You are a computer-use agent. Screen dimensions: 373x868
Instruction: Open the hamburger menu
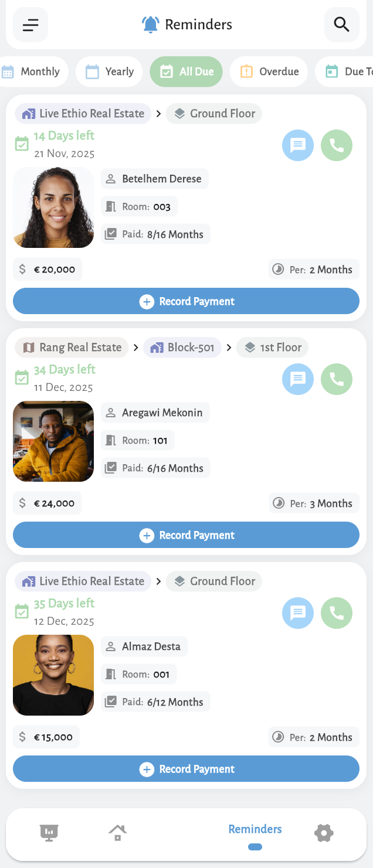30,25
